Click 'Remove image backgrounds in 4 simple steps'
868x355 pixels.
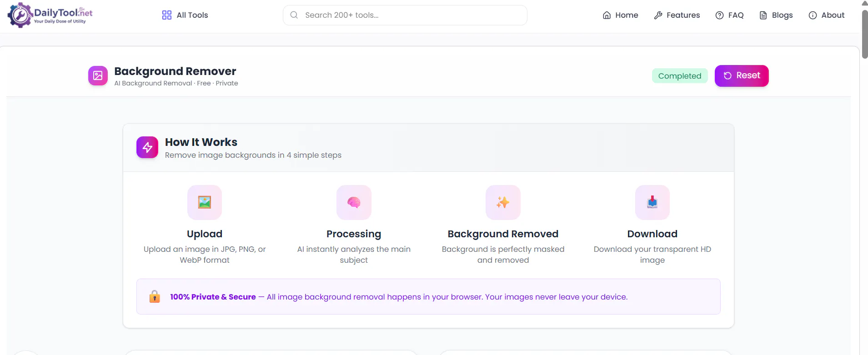(253, 155)
